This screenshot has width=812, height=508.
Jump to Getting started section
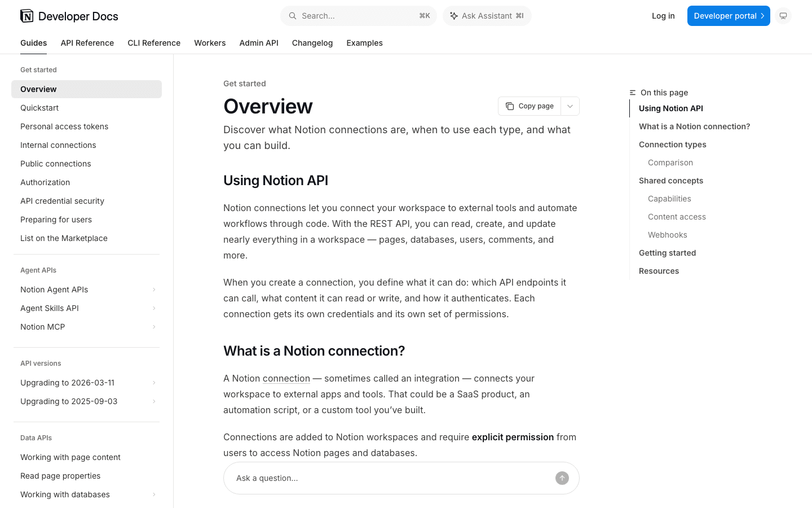[x=668, y=253]
